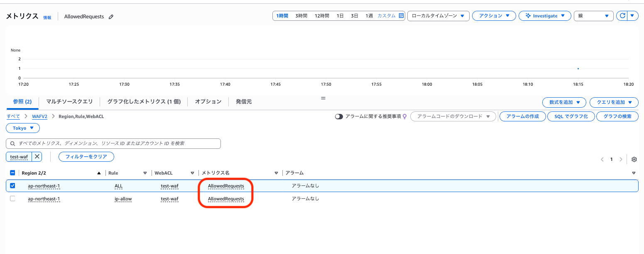Click the alarm recommendations lightbulb icon

[405, 116]
